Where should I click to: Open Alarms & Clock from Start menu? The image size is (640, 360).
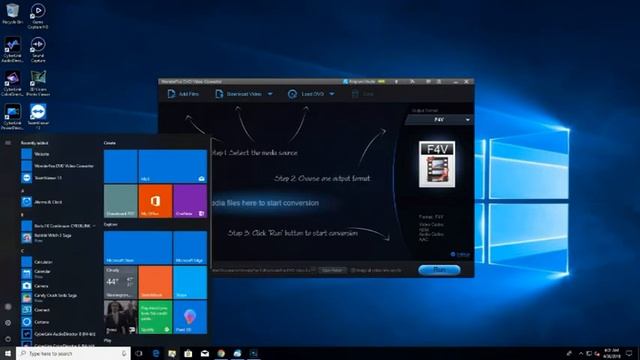[x=59, y=202]
